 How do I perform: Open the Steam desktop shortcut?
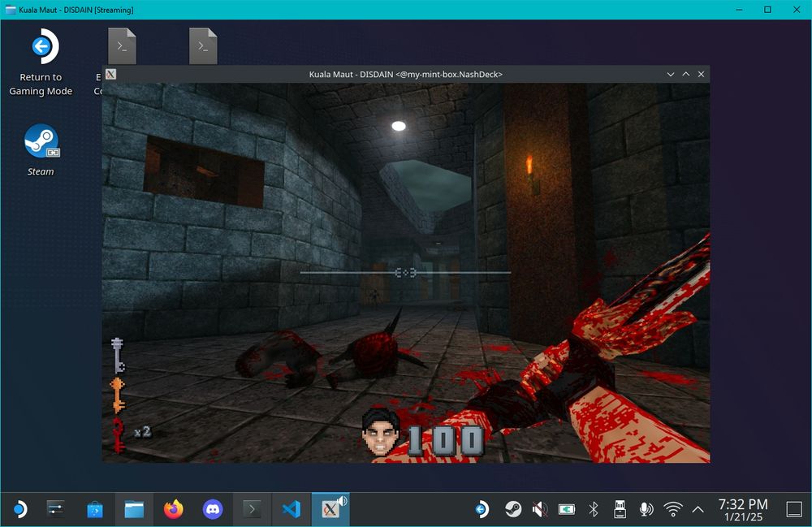point(41,150)
